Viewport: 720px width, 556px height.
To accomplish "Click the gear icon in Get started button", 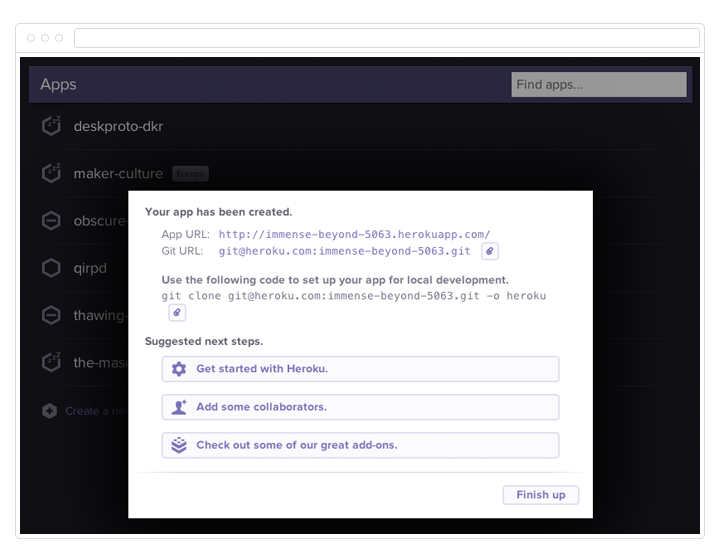I will point(179,369).
